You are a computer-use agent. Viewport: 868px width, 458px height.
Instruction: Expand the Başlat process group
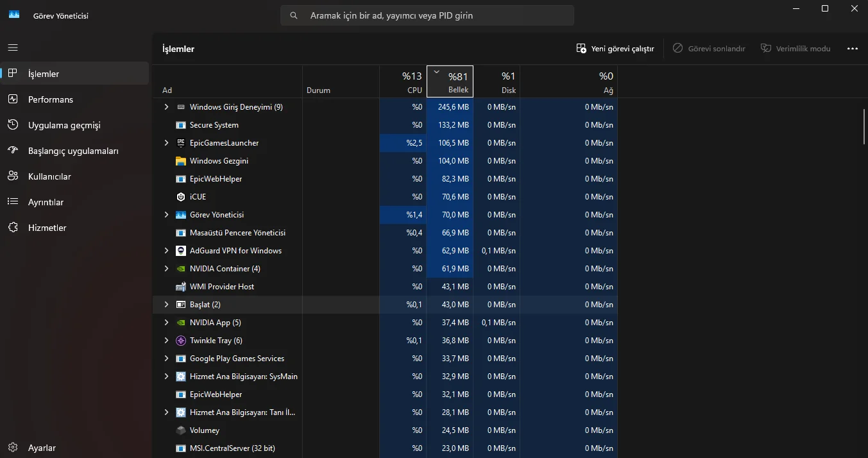166,305
